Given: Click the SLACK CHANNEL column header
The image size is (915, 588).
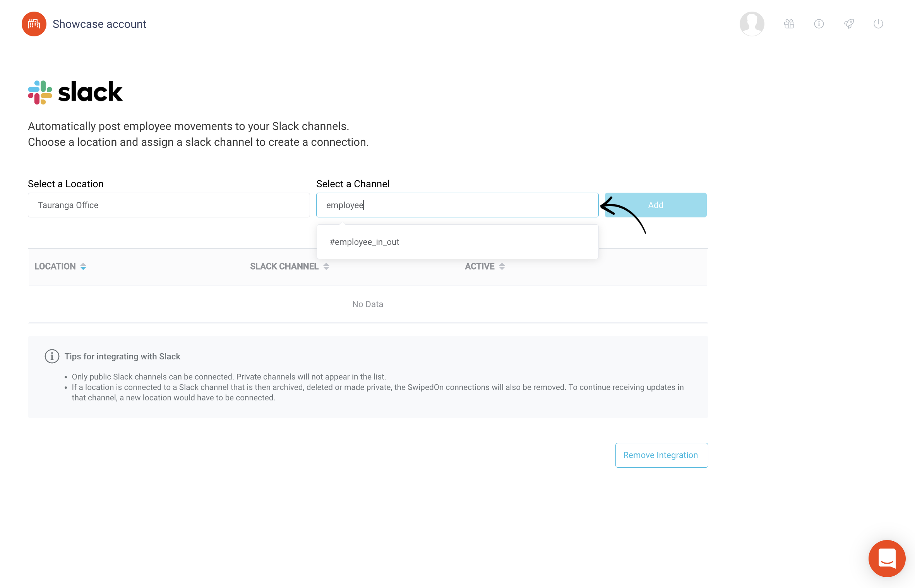Looking at the screenshot, I should pos(284,267).
